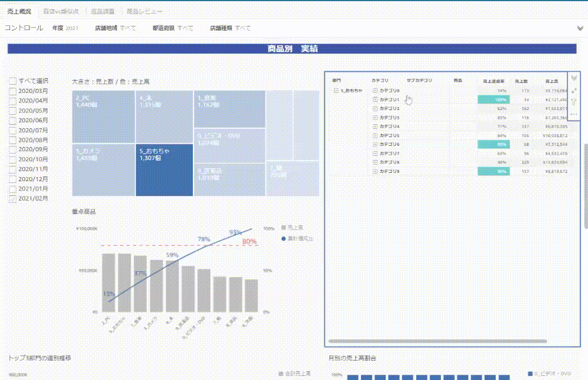Collapse the controls bar with the top-right chevron
Screen dimensions: 588x380
coord(580,28)
